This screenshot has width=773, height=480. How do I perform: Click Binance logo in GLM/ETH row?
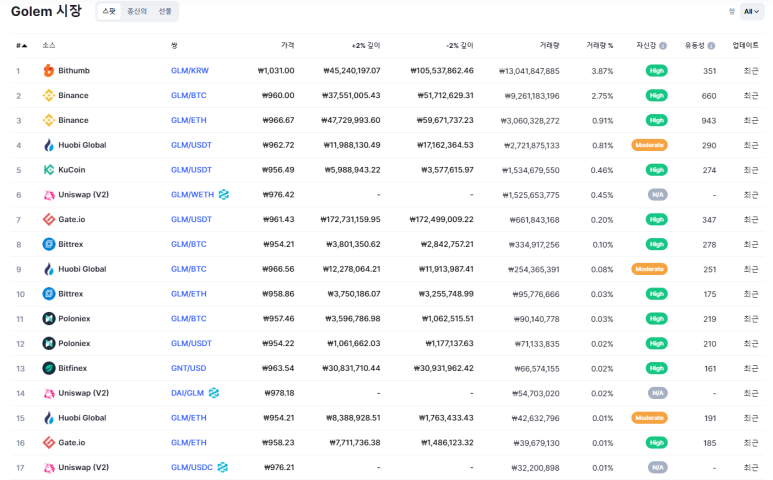point(48,120)
